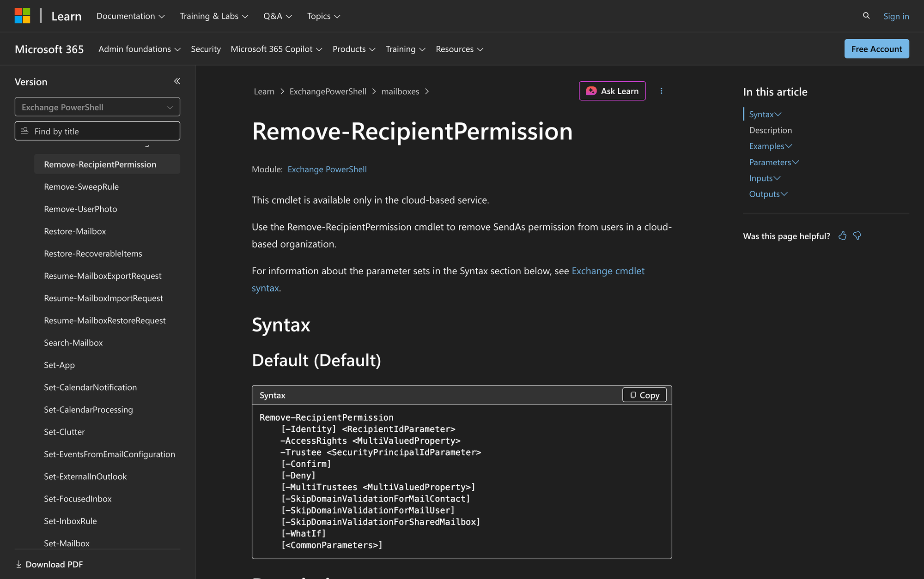Open the Exchange PowerShell version selector
This screenshot has width=924, height=579.
point(97,107)
